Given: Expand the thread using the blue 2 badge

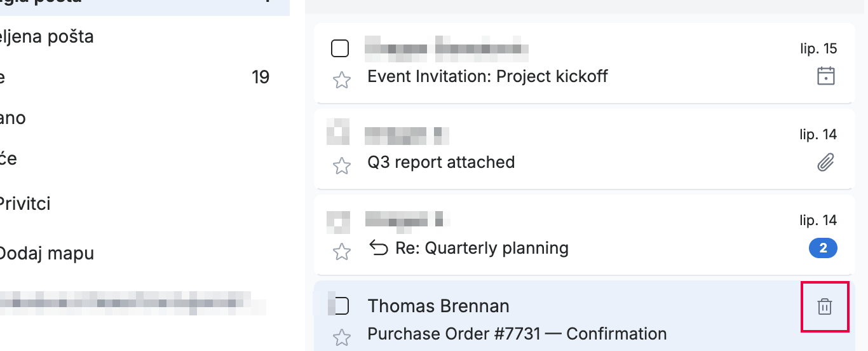Looking at the screenshot, I should [x=823, y=248].
